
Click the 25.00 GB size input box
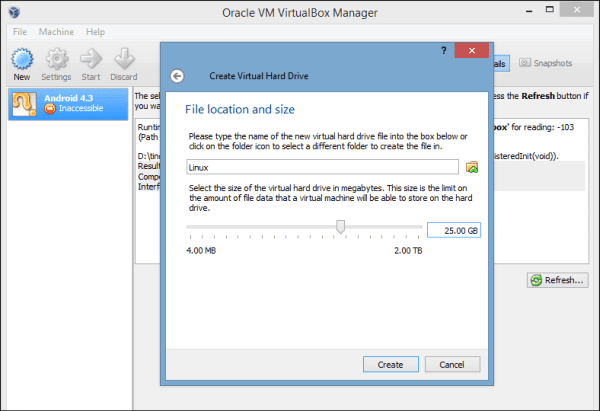pyautogui.click(x=454, y=230)
